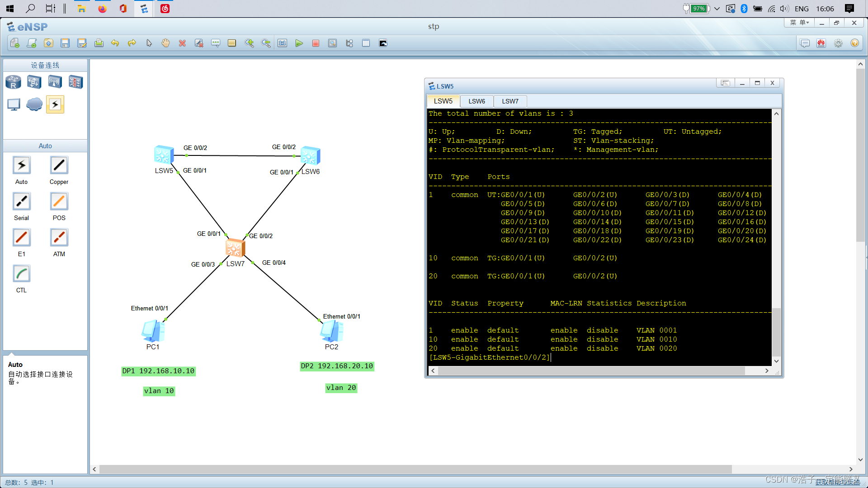Select the WLAN device category icon
Viewport: 868px width, 488px height.
click(55, 82)
